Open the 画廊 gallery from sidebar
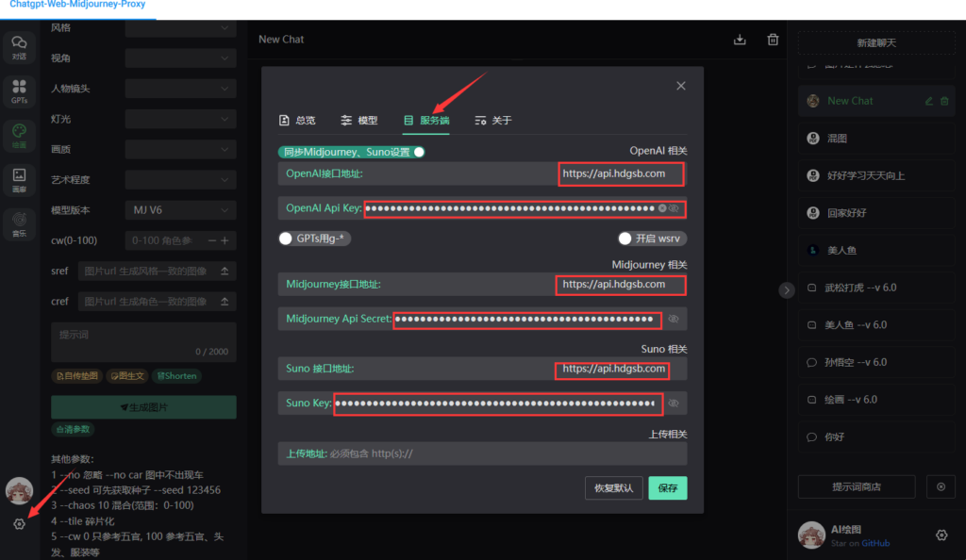This screenshot has width=966, height=560. 20,181
